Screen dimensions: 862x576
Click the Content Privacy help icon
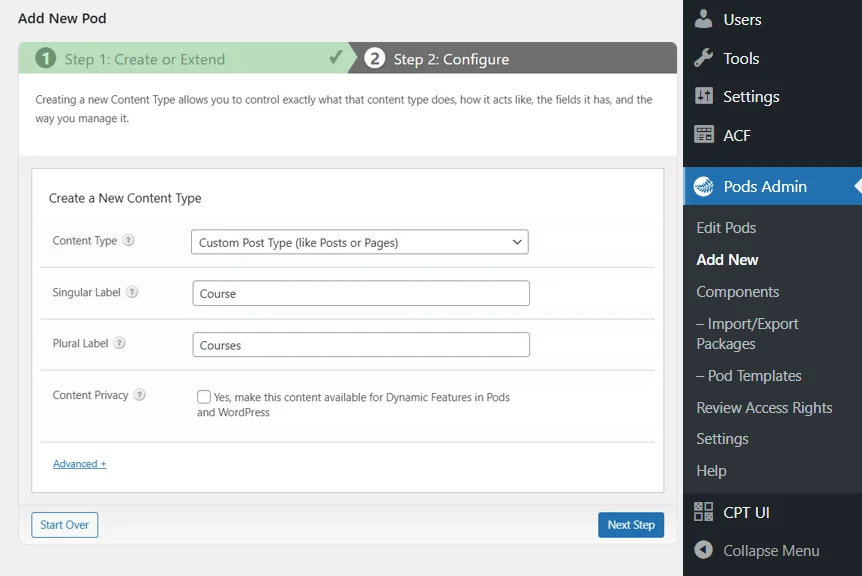pos(140,395)
